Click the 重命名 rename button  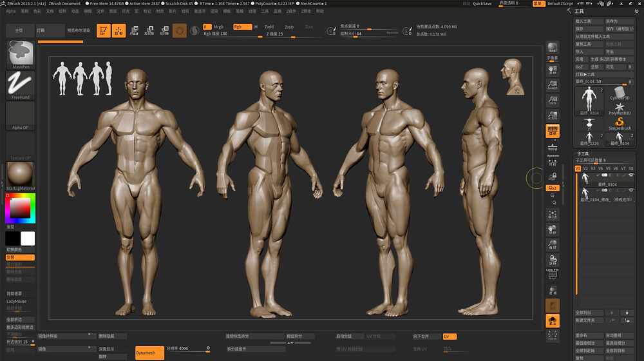[589, 335]
